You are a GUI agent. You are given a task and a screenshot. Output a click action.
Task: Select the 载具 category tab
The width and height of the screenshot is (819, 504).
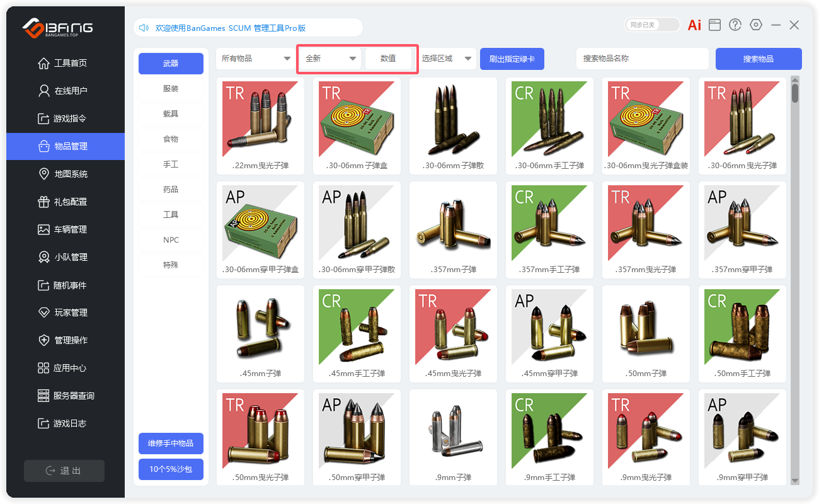(x=171, y=114)
